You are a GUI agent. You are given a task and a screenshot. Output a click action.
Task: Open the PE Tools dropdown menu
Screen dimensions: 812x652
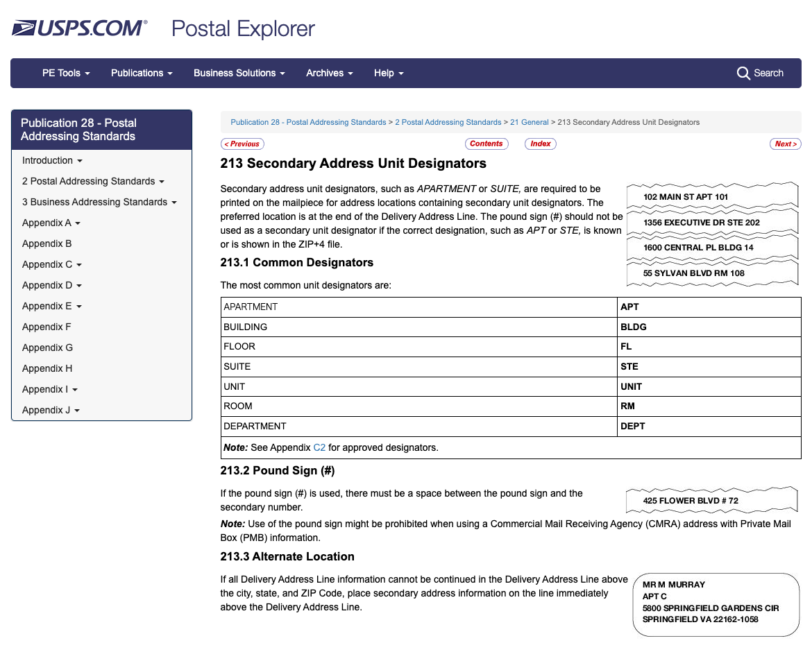pyautogui.click(x=67, y=73)
